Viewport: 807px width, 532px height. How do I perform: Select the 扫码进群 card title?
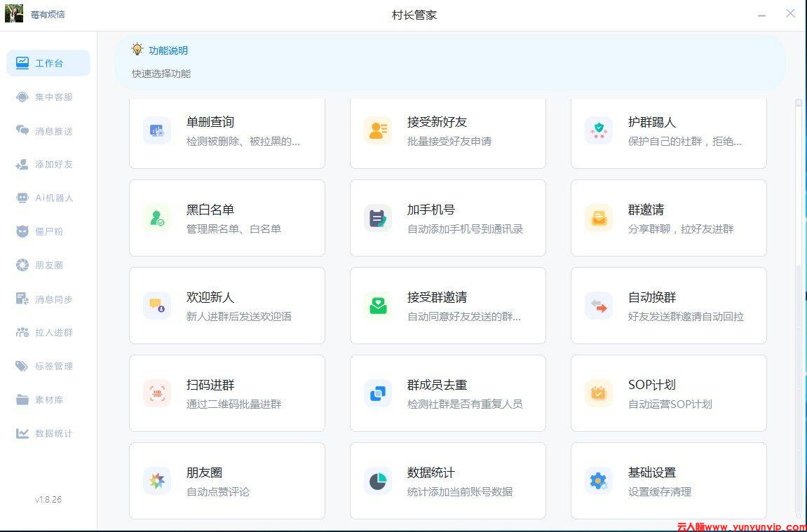[x=210, y=385]
